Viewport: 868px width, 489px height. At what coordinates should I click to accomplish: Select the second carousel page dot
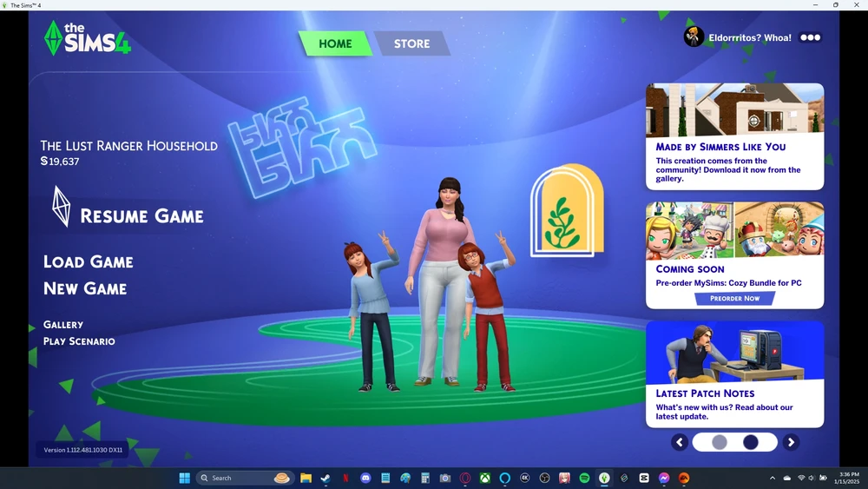(751, 442)
